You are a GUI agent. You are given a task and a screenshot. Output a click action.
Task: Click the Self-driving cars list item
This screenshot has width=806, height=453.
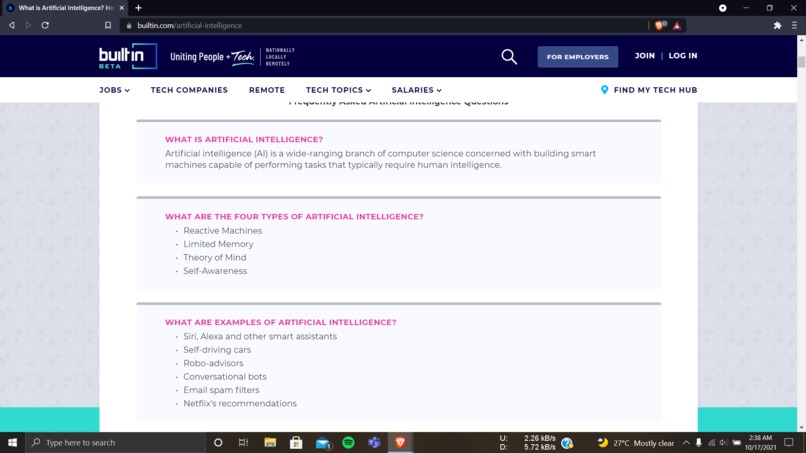click(217, 350)
